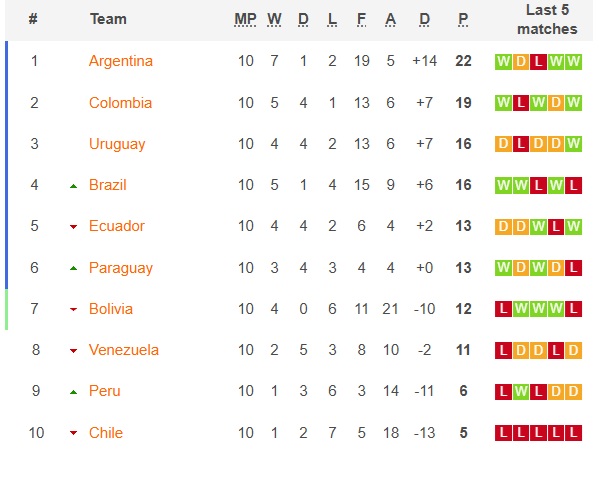Open the Venezuela team link
600x488 pixels.
pos(124,350)
